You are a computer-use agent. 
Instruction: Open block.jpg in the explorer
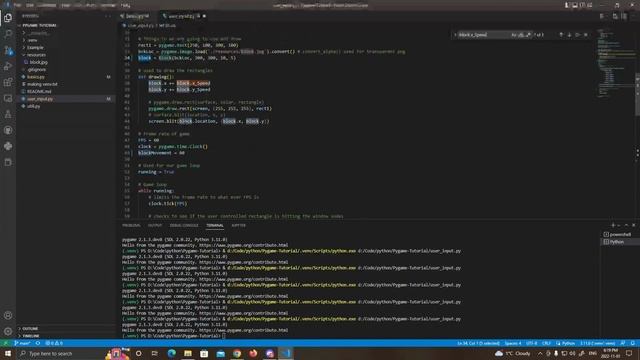39,62
